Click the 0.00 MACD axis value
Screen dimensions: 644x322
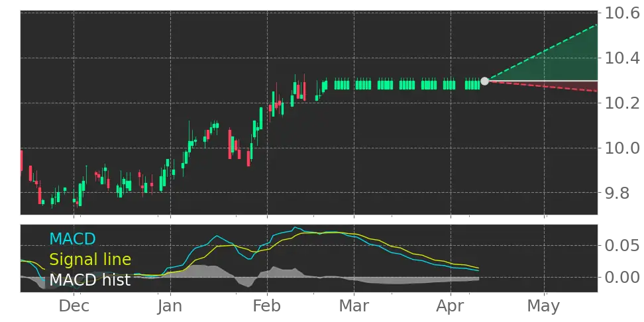click(621, 277)
